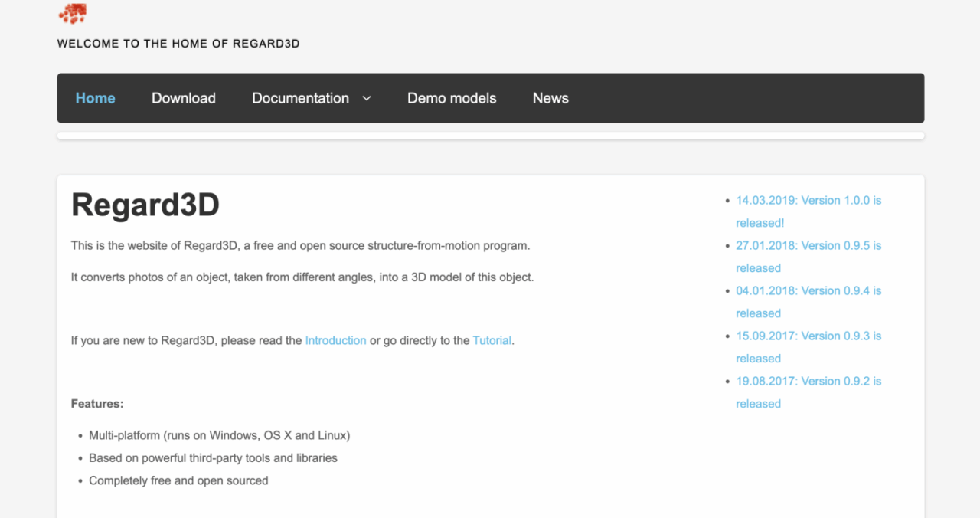This screenshot has height=518, width=980.
Task: Click the large Regard3D page heading
Action: 145,205
